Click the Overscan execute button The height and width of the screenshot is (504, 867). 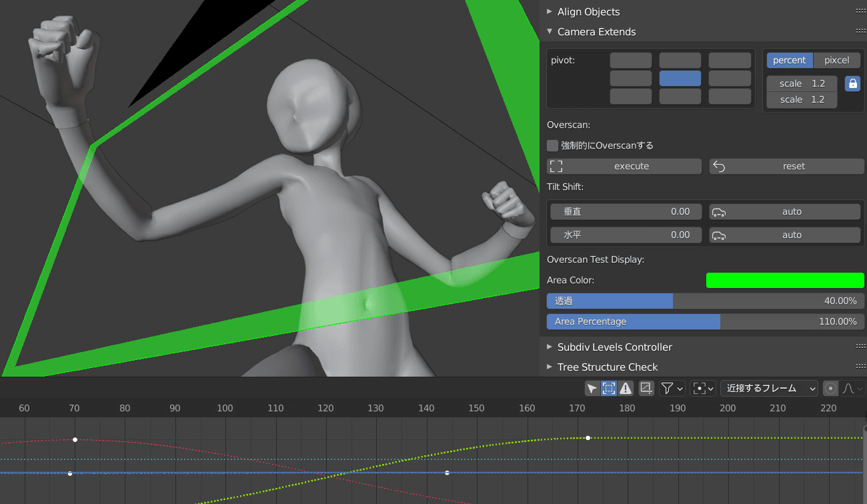tap(624, 166)
